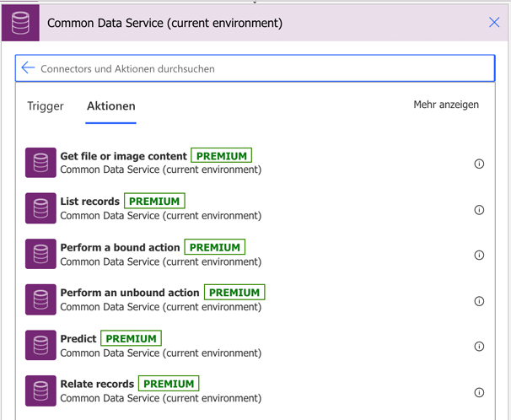The width and height of the screenshot is (511, 420).
Task: Click the PREMIUM badge on Get file or image content
Action: click(222, 156)
